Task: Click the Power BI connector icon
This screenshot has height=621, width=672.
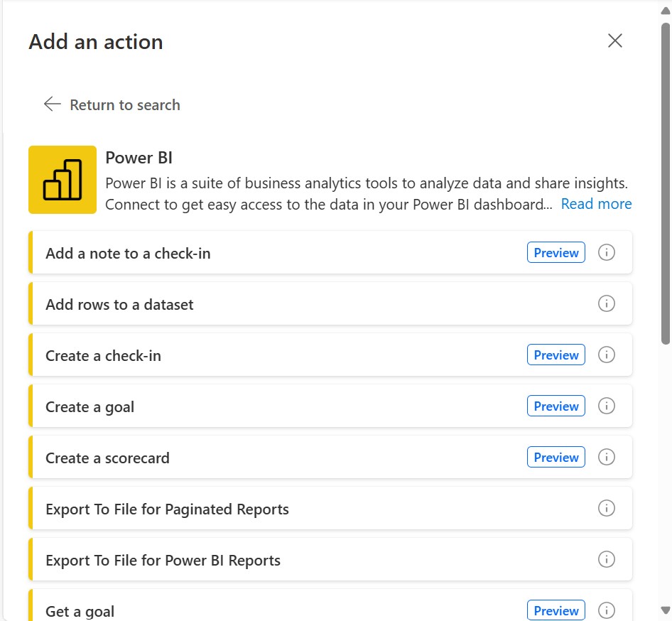Action: pyautogui.click(x=62, y=180)
